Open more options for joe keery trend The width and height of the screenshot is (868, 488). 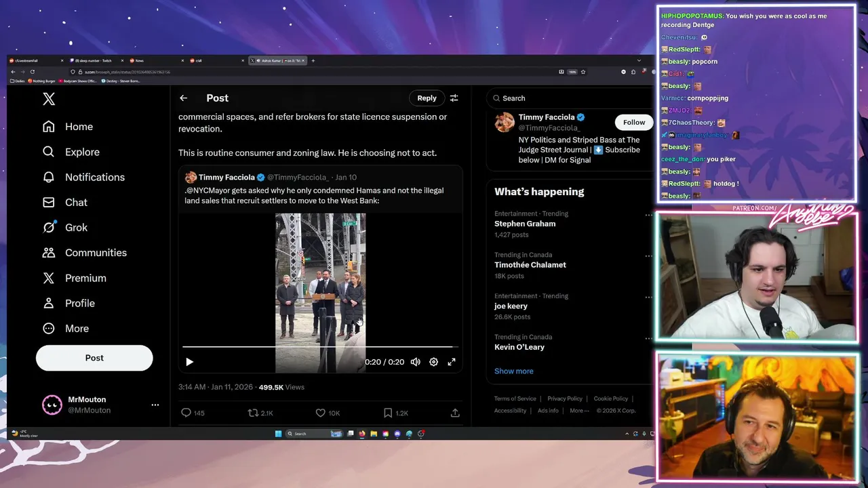coord(648,298)
